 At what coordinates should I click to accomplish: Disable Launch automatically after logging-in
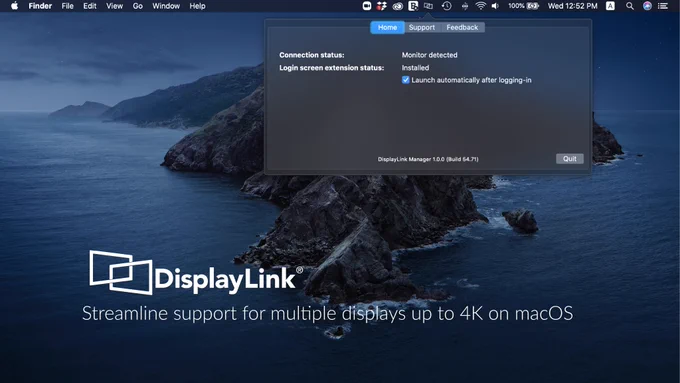(405, 80)
